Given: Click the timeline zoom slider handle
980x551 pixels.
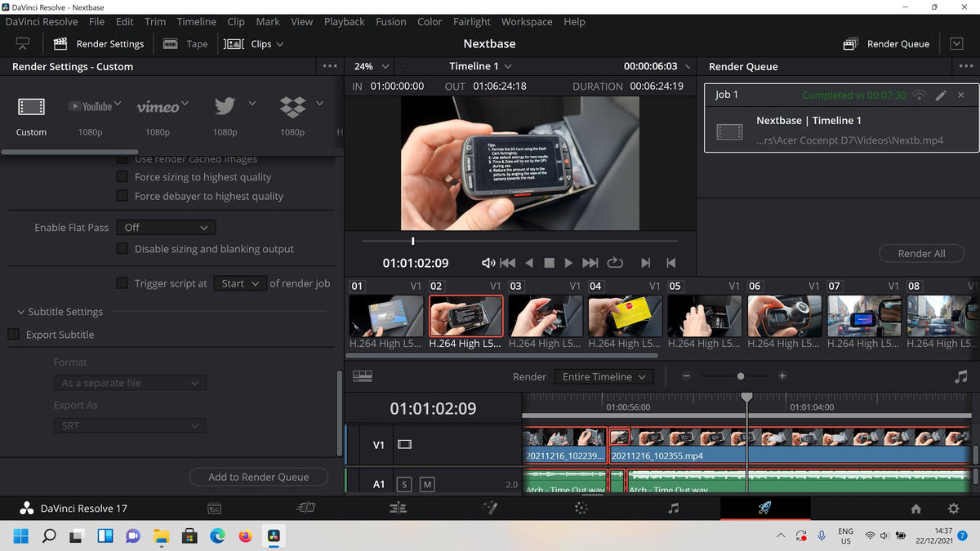Looking at the screenshot, I should point(741,376).
